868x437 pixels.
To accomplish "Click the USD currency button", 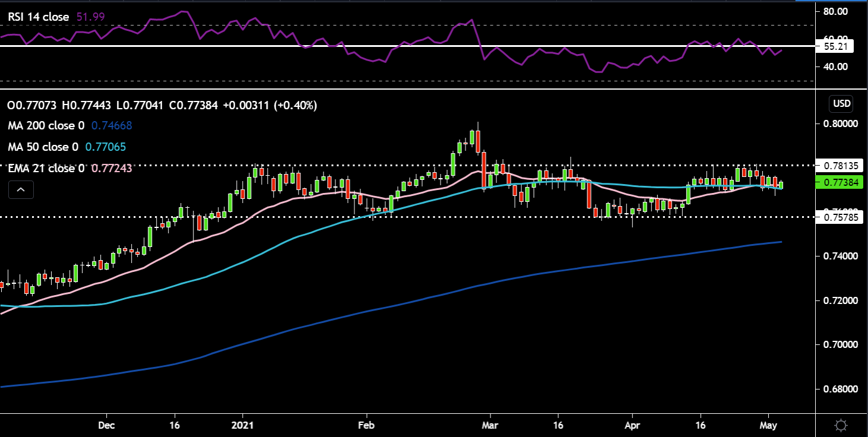I will click(x=841, y=104).
